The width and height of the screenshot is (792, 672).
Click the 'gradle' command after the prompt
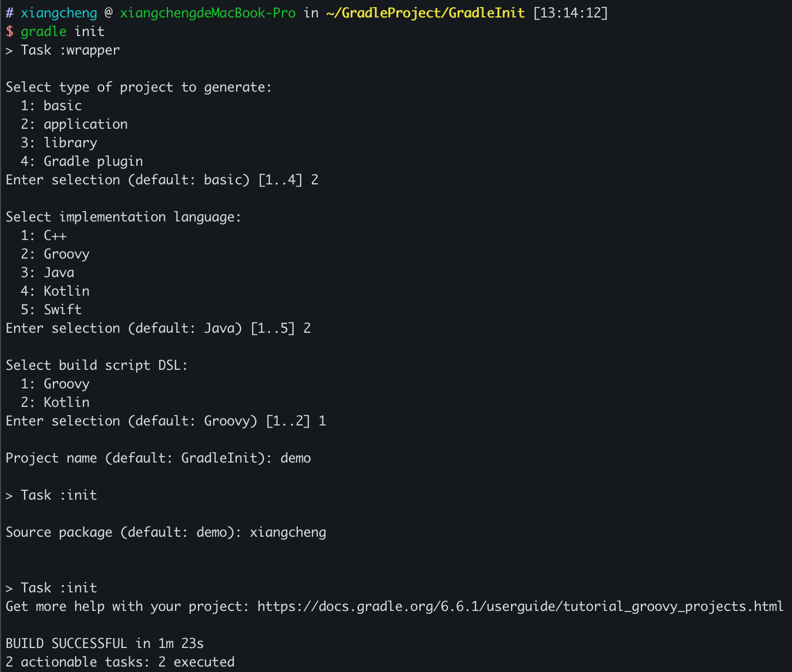coord(43,32)
